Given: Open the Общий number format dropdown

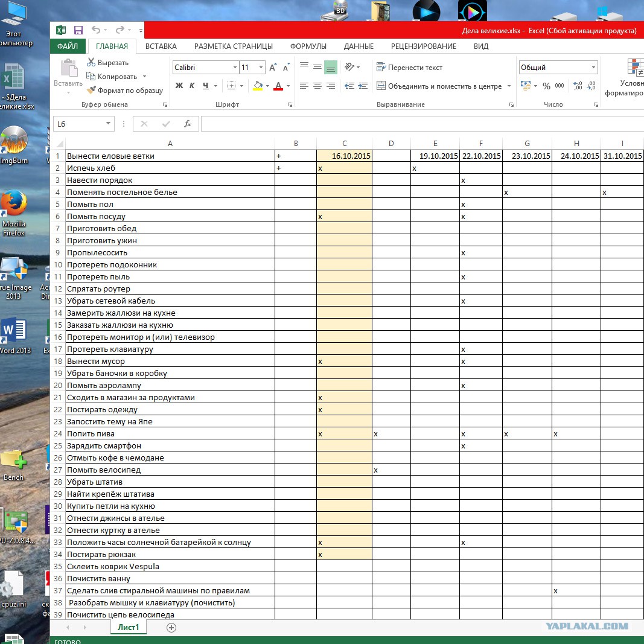Looking at the screenshot, I should 594,68.
